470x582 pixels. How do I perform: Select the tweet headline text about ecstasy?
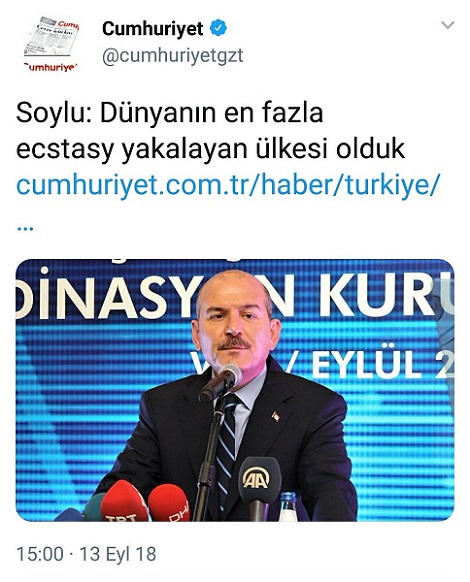(x=210, y=132)
